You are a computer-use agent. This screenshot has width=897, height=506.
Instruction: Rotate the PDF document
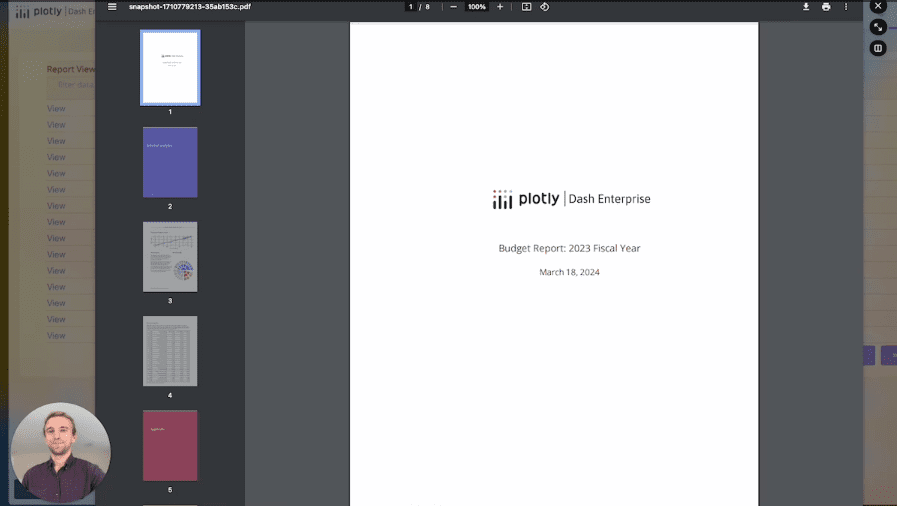[545, 7]
